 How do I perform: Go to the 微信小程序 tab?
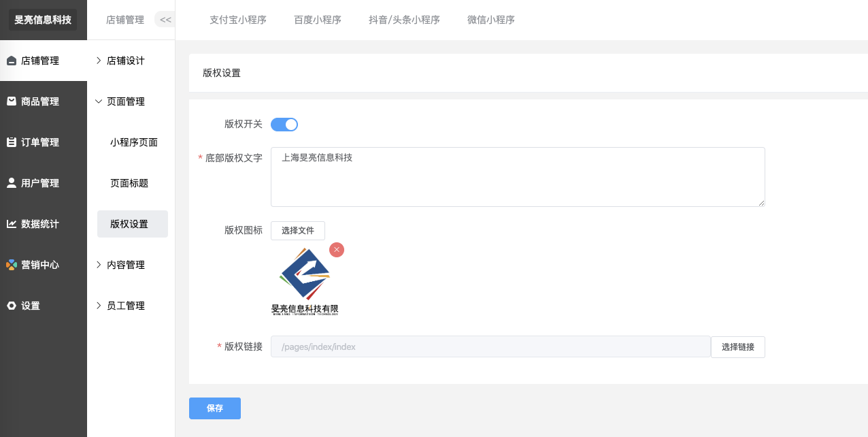coord(491,20)
